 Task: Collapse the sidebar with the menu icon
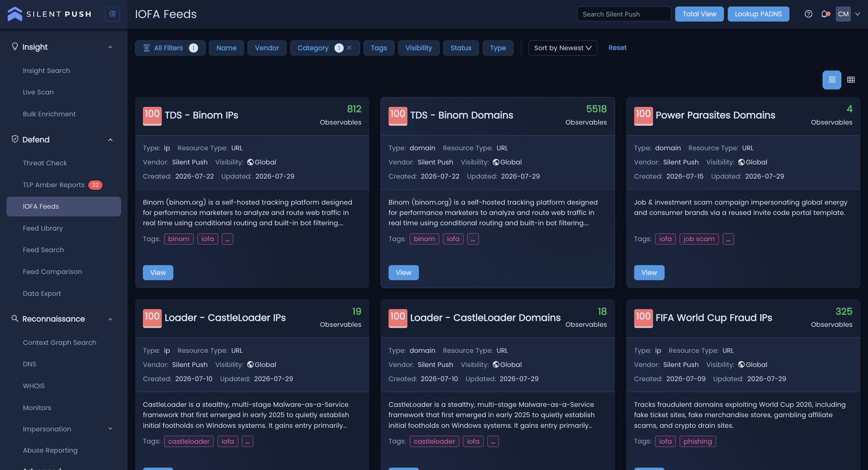pos(112,14)
